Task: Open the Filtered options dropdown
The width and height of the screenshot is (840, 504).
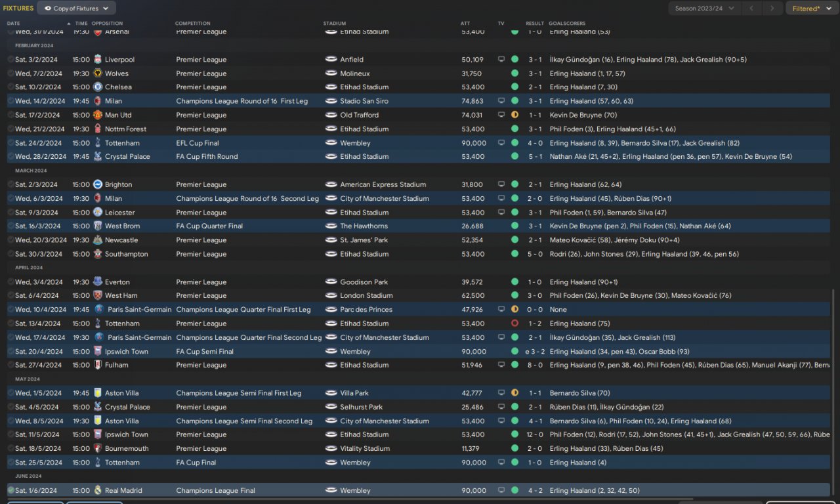Action: (x=810, y=9)
